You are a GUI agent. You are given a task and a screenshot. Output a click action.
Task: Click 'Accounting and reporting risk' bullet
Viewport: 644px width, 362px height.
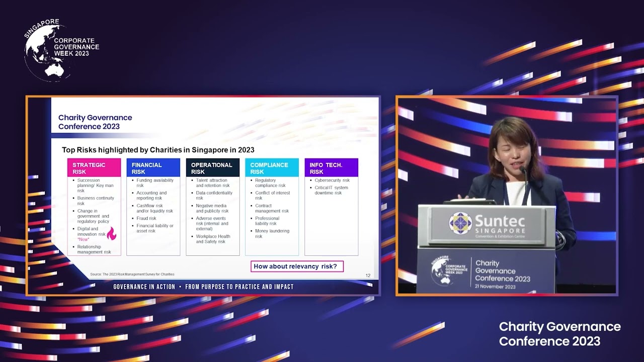(151, 196)
